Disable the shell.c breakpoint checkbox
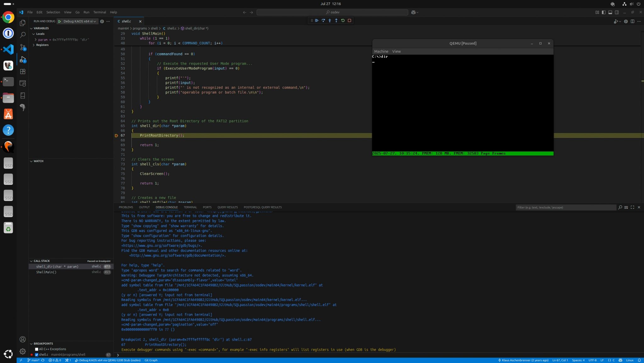This screenshot has height=363, width=644. (x=36, y=355)
